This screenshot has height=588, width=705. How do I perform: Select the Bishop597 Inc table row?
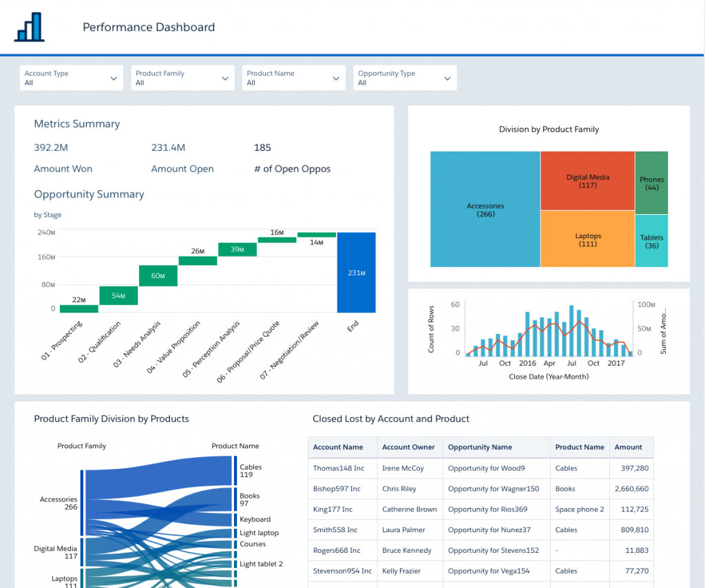coord(337,489)
